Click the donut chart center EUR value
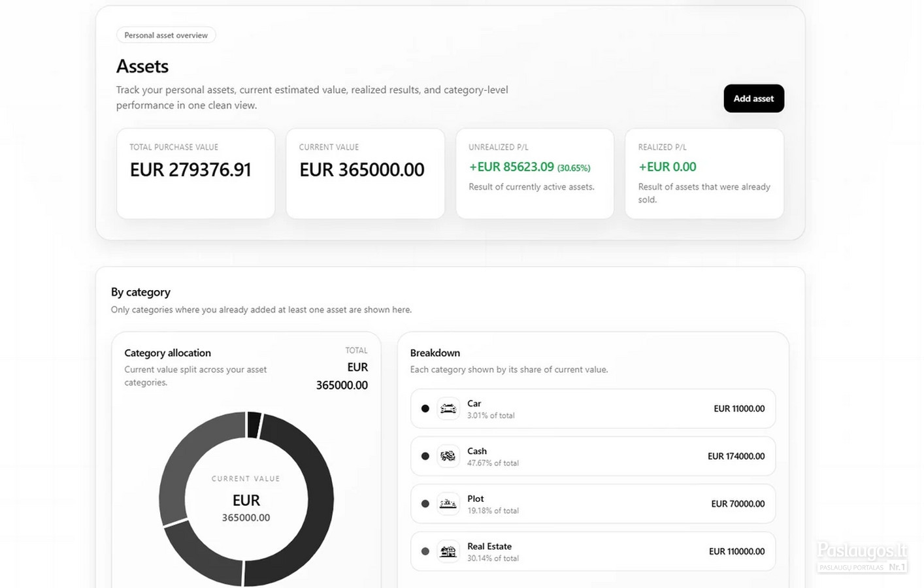Image resolution: width=924 pixels, height=588 pixels. coord(246,508)
